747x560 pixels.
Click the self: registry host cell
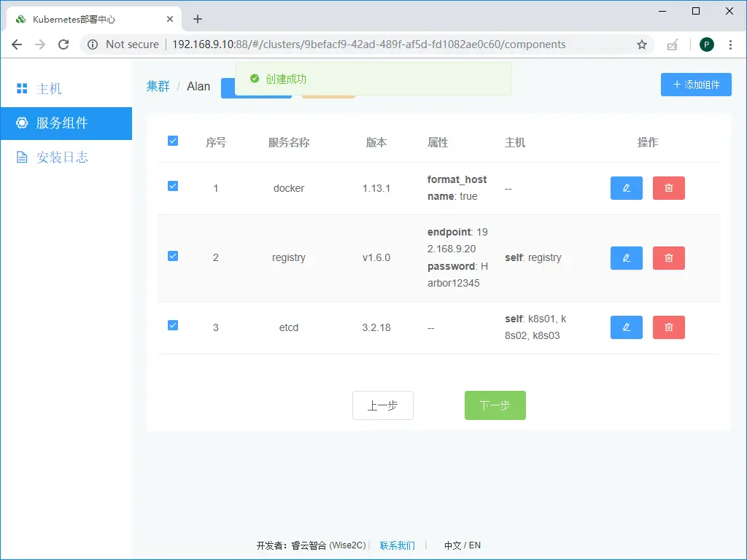point(533,257)
